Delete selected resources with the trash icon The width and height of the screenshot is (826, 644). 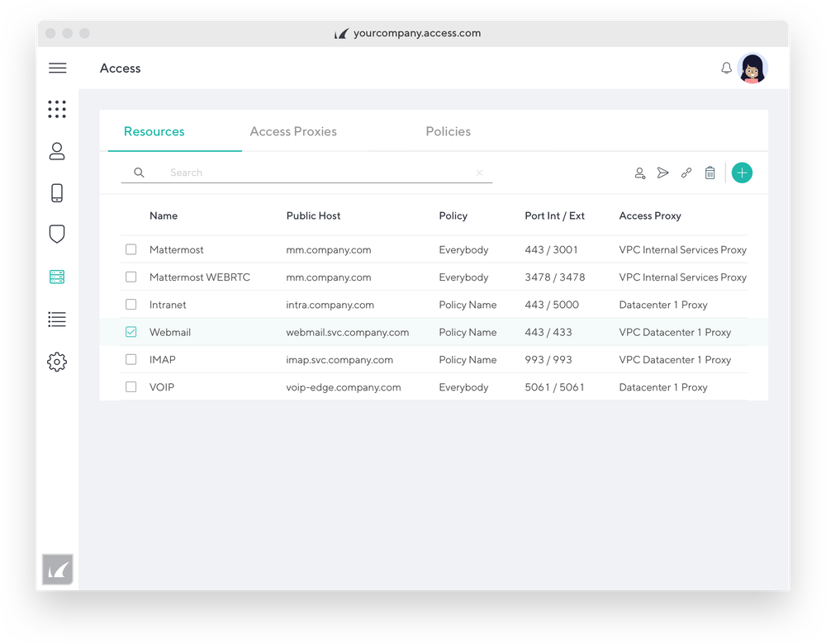tap(710, 173)
